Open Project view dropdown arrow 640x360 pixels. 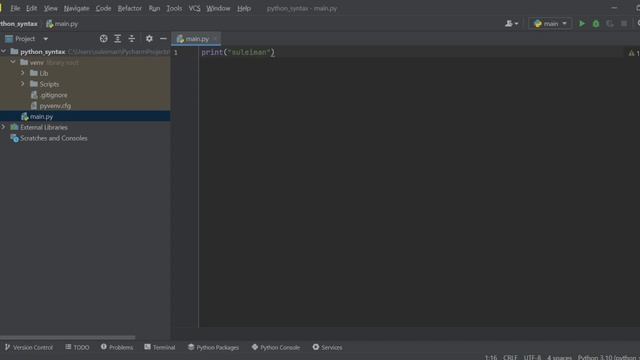pyautogui.click(x=46, y=39)
